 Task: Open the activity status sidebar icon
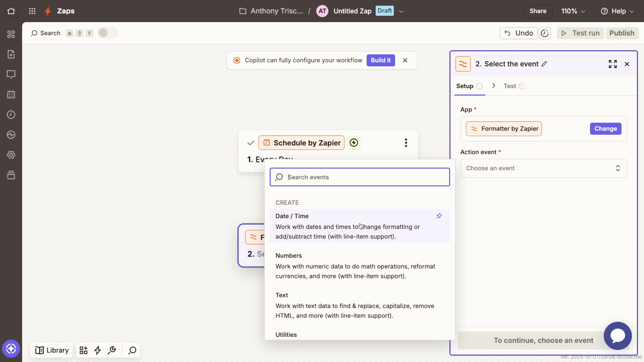tap(11, 135)
